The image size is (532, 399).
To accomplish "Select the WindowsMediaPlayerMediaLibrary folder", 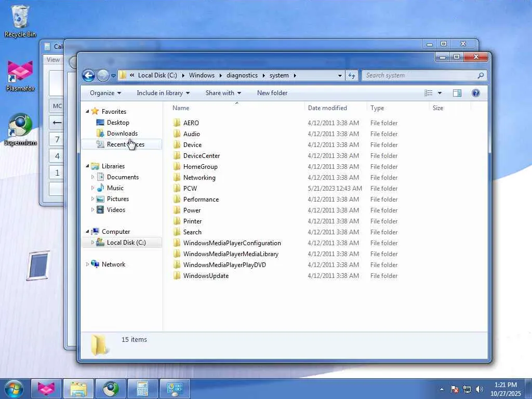I will tap(231, 254).
